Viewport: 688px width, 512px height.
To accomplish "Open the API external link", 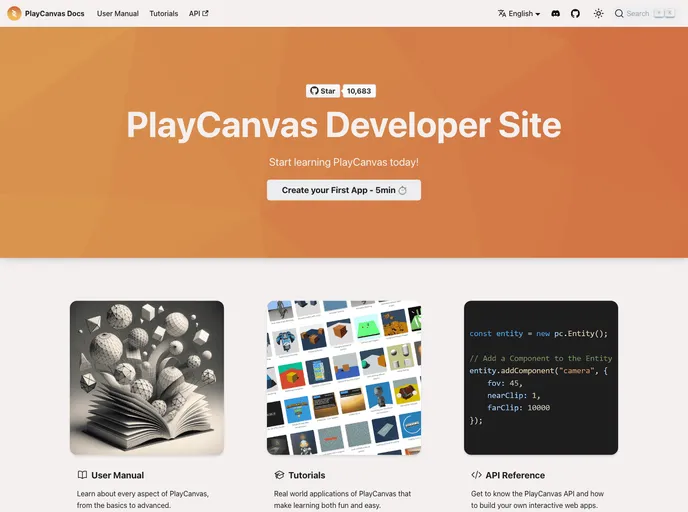I will [x=198, y=14].
